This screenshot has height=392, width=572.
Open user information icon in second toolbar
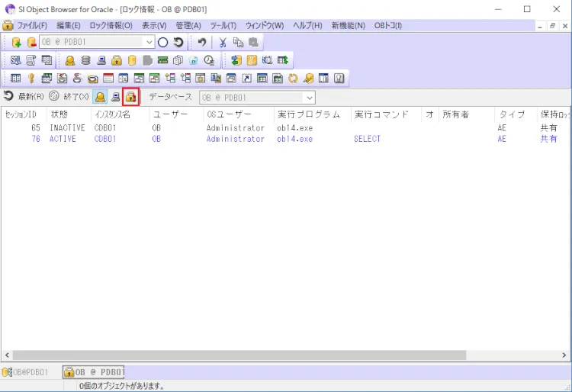[70, 60]
